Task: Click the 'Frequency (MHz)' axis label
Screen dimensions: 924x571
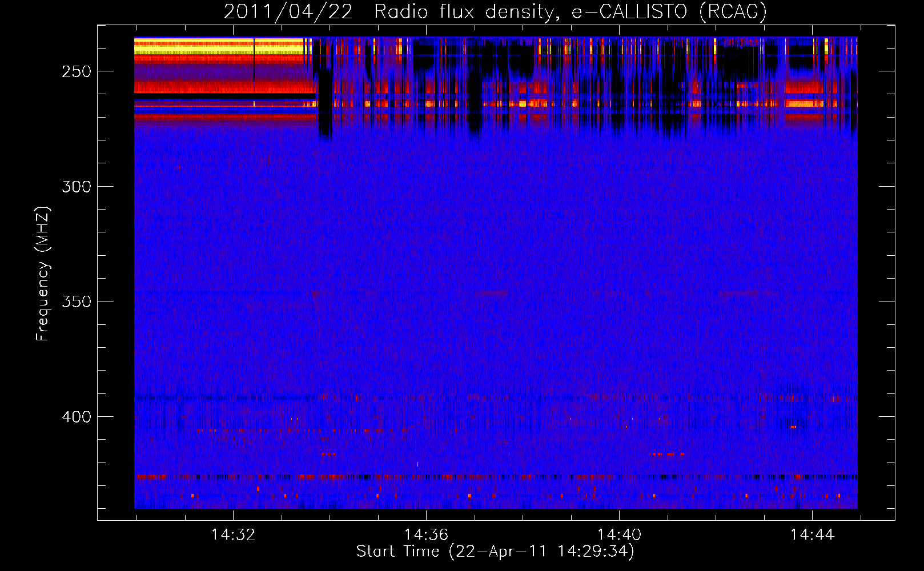Action: click(43, 274)
